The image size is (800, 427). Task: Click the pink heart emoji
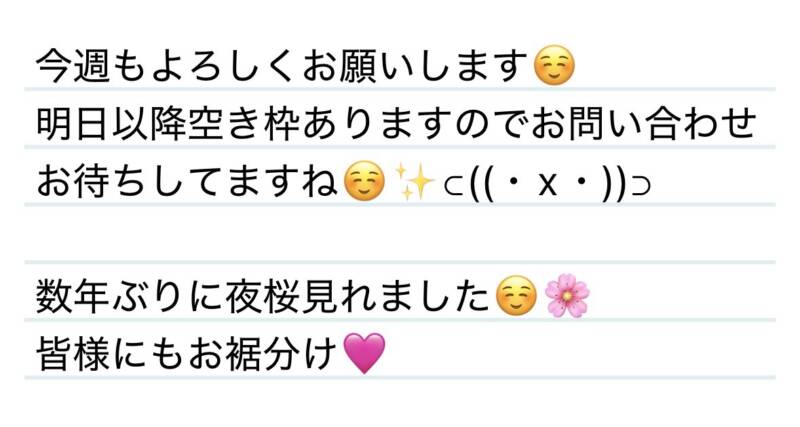pos(364,354)
